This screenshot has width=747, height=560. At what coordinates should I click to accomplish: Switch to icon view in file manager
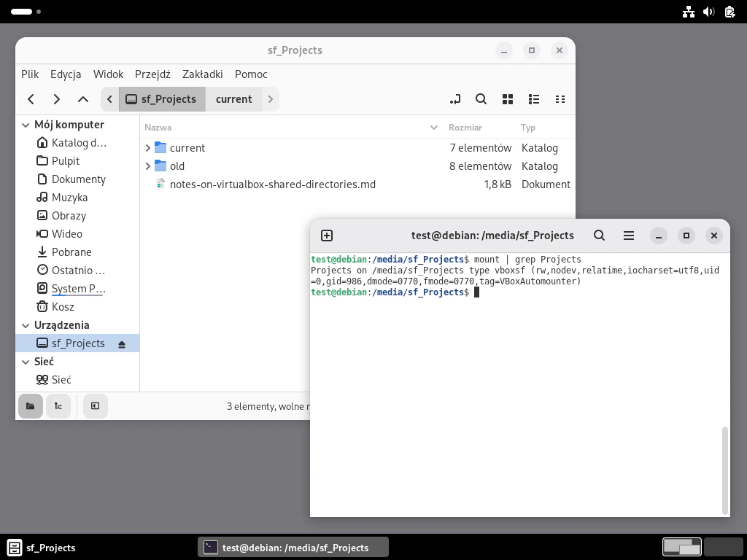(x=508, y=99)
